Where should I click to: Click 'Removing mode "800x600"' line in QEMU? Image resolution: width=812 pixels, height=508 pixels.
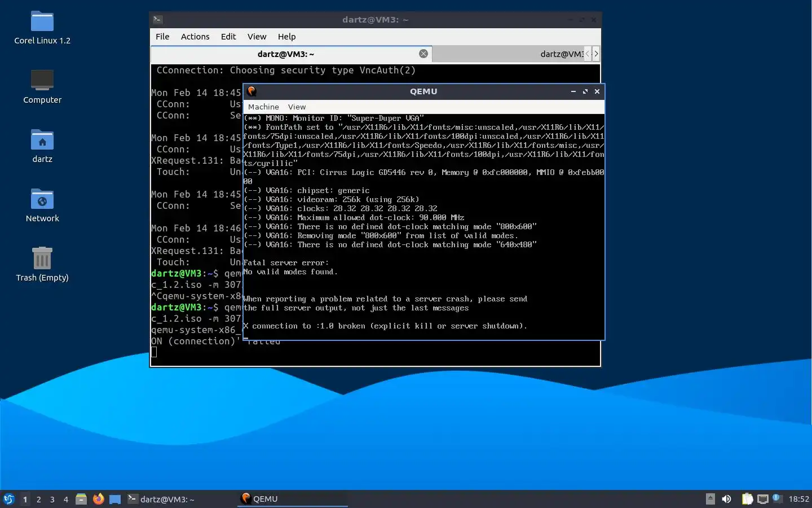click(381, 235)
